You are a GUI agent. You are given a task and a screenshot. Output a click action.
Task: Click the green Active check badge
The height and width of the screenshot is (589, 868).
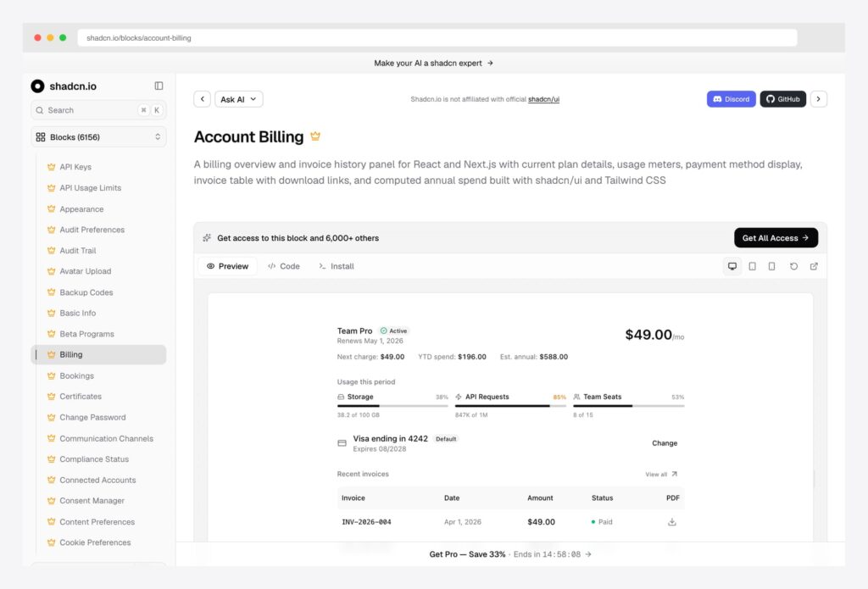click(394, 331)
